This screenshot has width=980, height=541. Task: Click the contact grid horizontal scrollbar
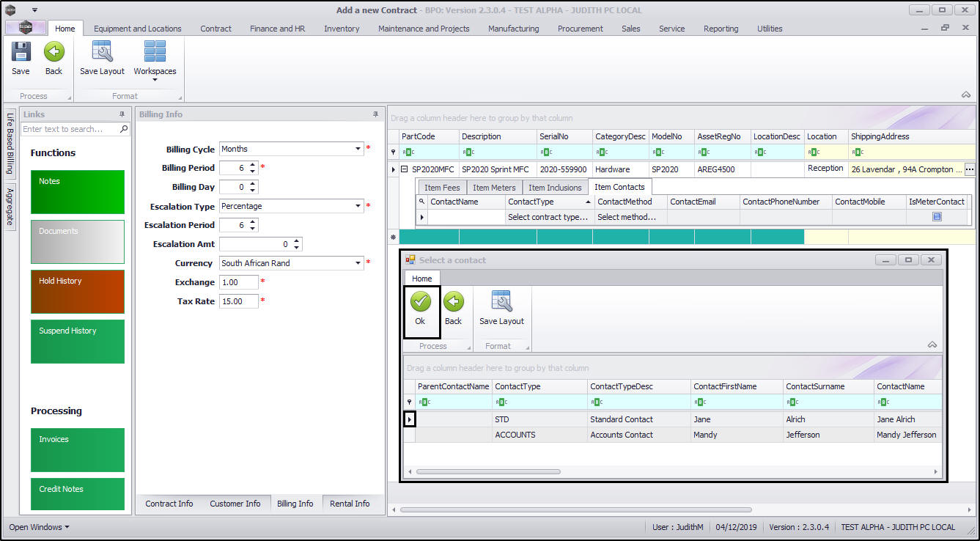pyautogui.click(x=488, y=472)
